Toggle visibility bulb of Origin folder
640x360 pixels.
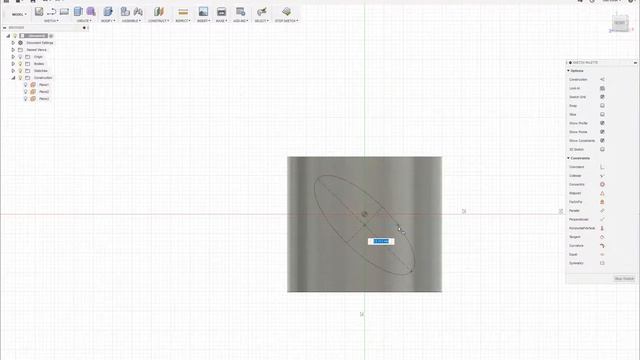[x=20, y=57]
